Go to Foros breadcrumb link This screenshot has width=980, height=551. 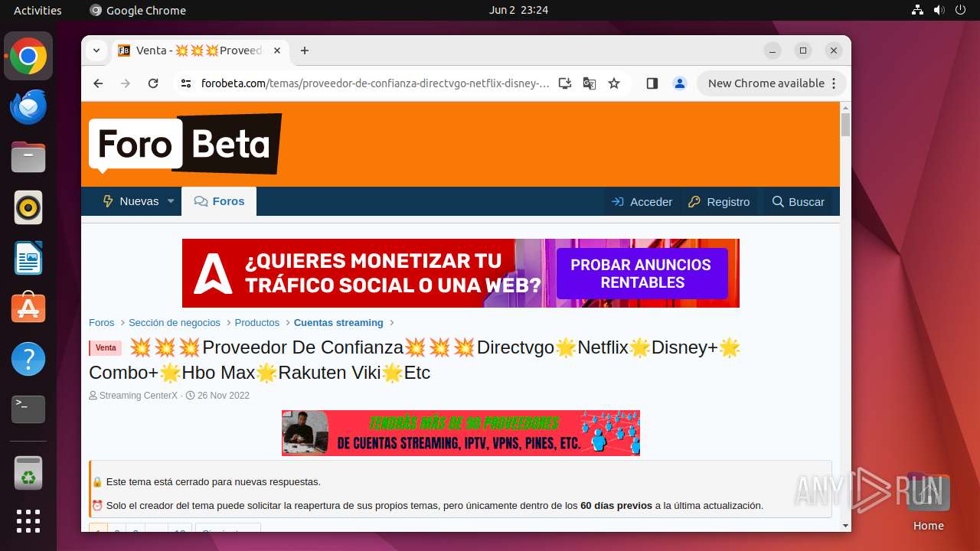[102, 323]
